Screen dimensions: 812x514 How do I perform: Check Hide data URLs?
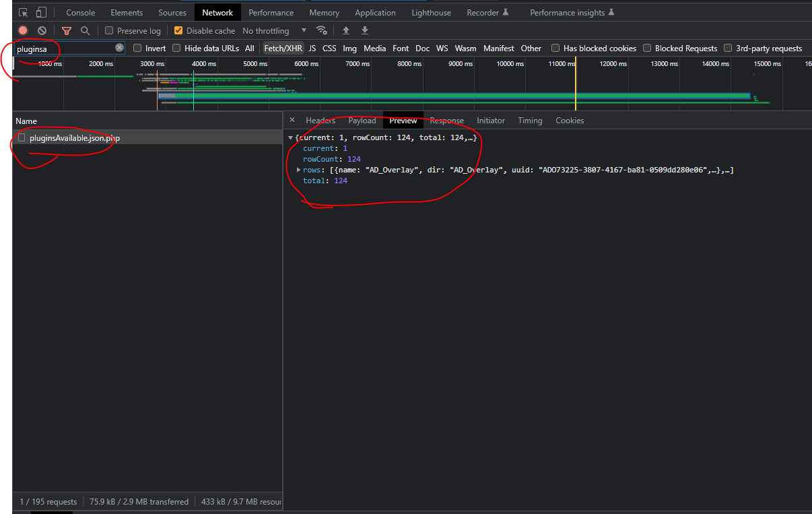click(x=176, y=48)
